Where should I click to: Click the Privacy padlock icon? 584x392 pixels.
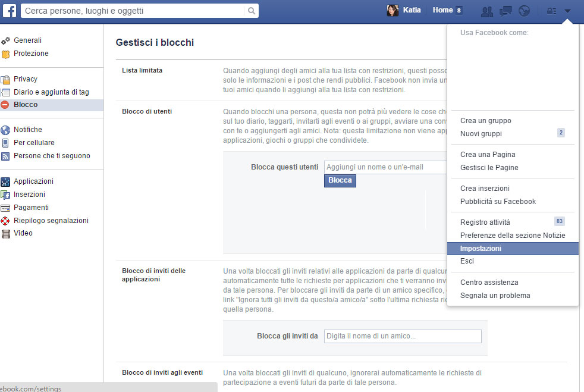(5, 79)
